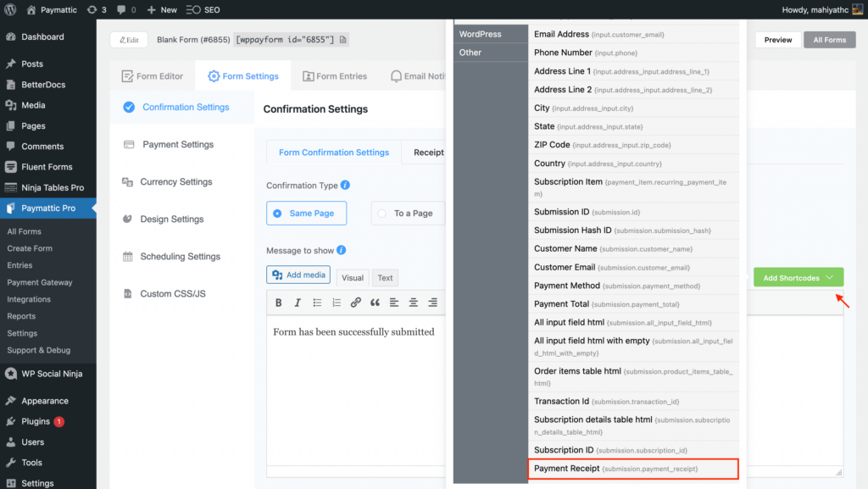Screen dimensions: 868x489
Task: Insert link using chain icon
Action: tap(355, 303)
